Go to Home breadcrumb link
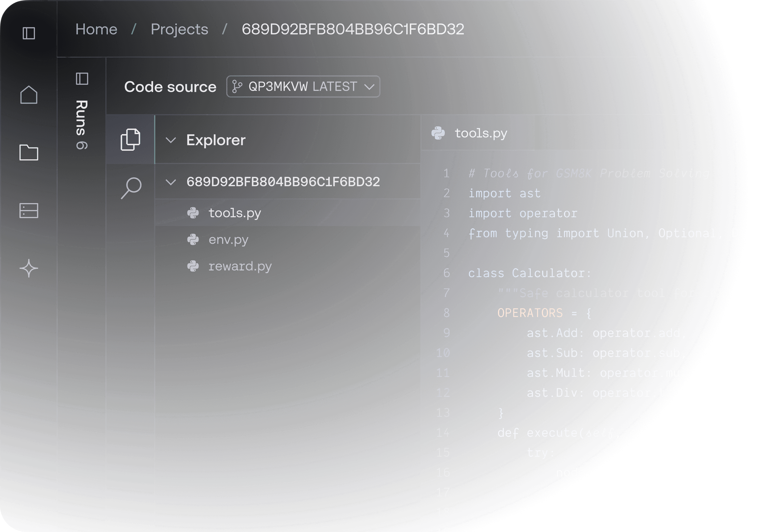772x532 pixels. click(96, 29)
